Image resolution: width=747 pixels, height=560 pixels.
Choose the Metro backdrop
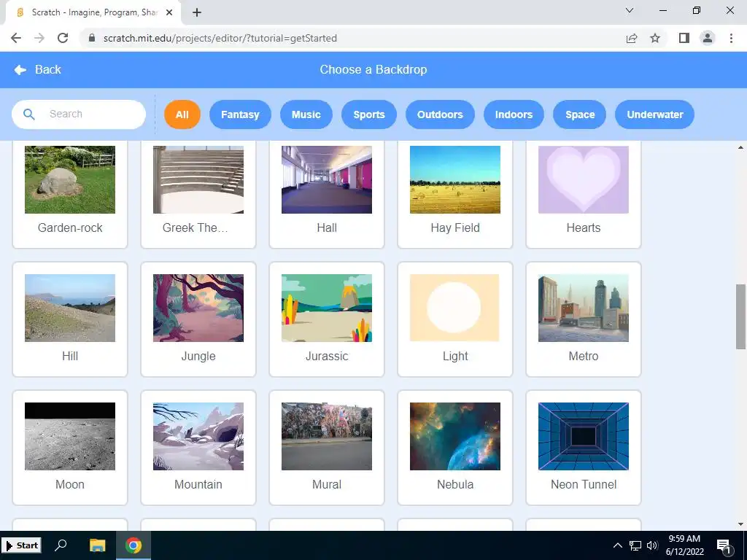click(x=584, y=319)
